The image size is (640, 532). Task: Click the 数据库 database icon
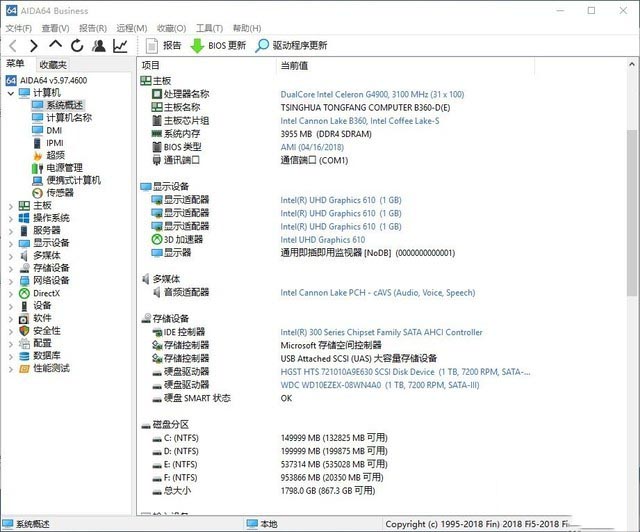(24, 356)
